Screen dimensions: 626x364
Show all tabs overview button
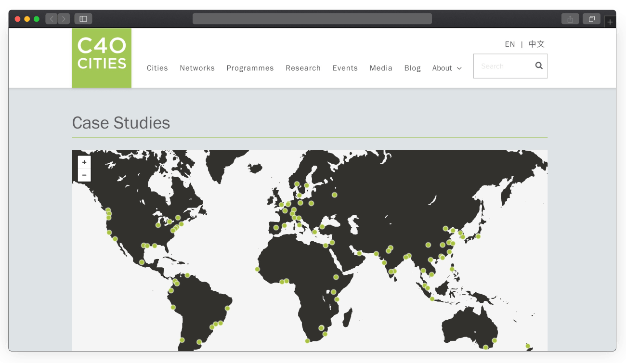click(x=591, y=19)
